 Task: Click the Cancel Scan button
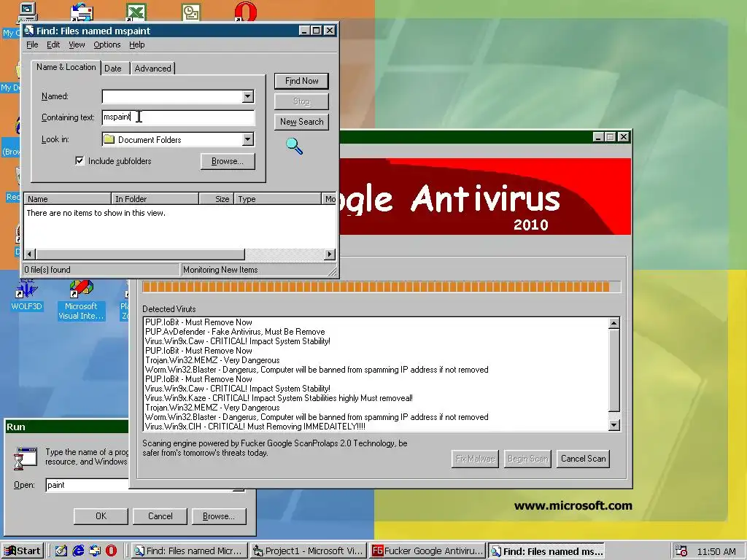click(x=583, y=459)
